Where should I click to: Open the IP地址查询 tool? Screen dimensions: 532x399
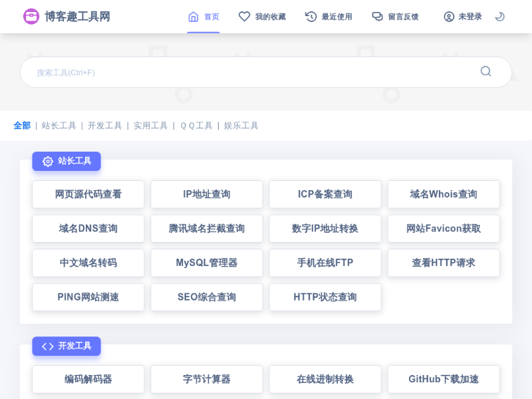click(x=207, y=194)
